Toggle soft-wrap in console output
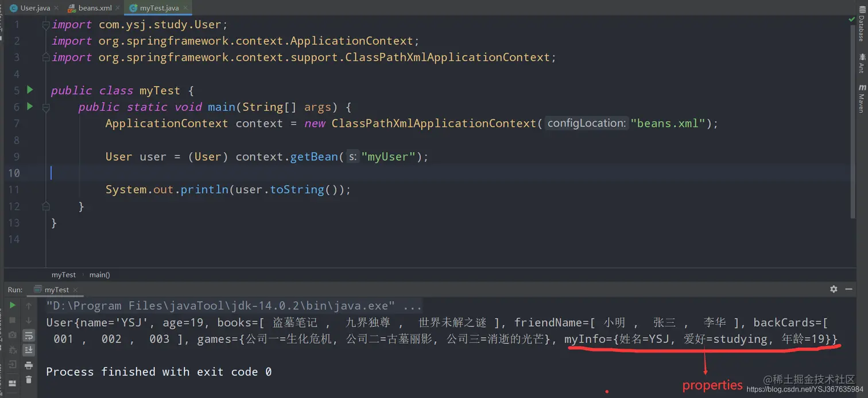Viewport: 868px width, 398px height. coord(29,335)
